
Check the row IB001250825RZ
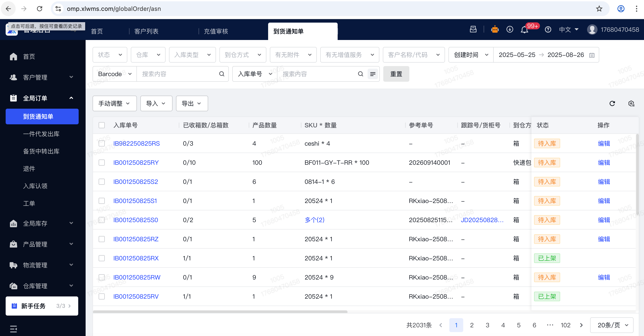coord(101,239)
